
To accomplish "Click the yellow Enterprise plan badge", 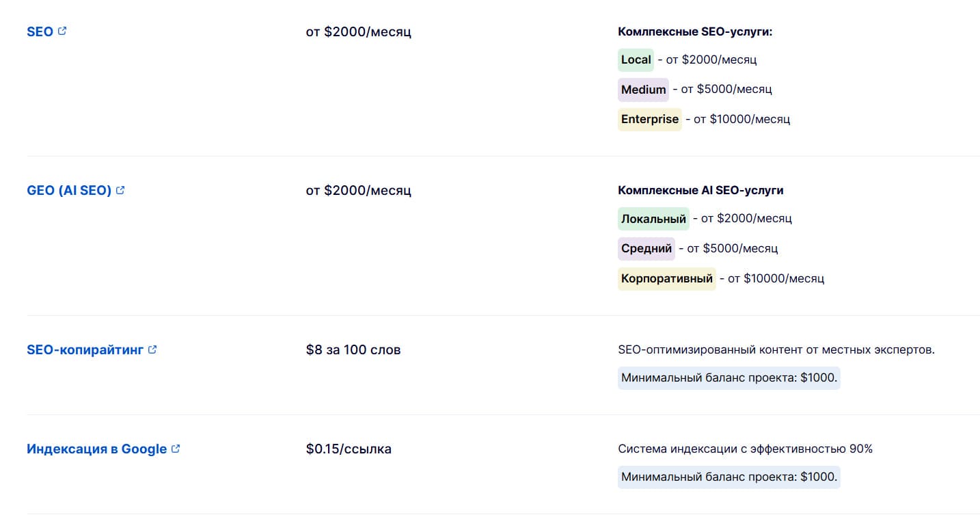I will (x=649, y=120).
